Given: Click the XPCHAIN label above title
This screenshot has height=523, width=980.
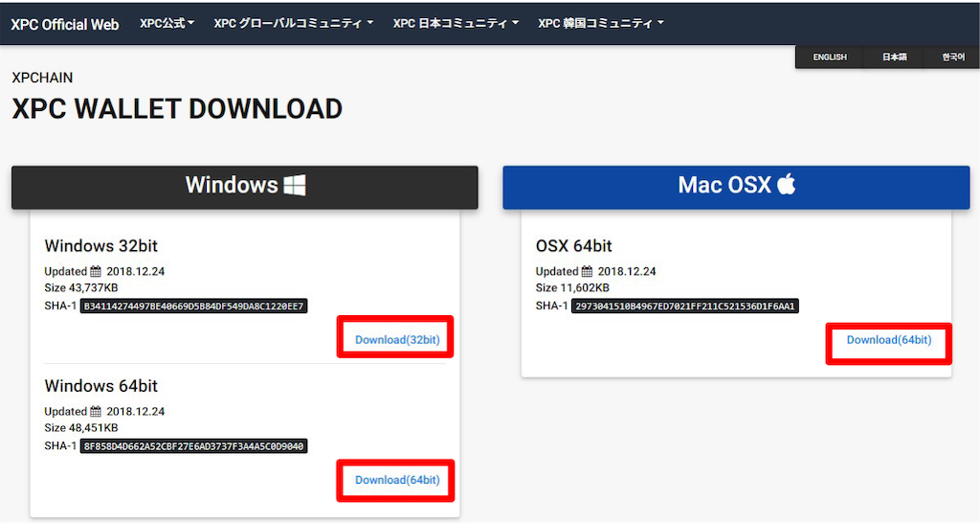Looking at the screenshot, I should point(42,78).
